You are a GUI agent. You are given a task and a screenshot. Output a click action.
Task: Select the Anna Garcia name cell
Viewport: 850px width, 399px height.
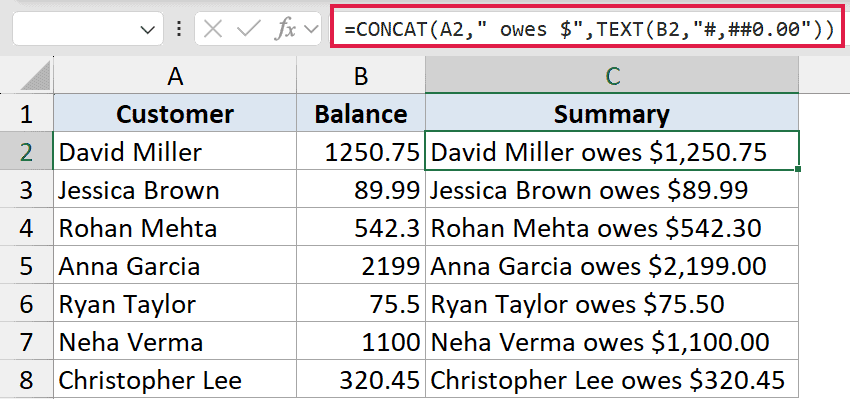pos(175,266)
